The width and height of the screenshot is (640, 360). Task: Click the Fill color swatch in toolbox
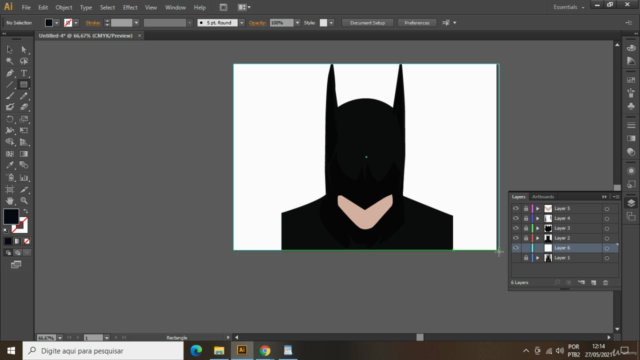(x=11, y=216)
